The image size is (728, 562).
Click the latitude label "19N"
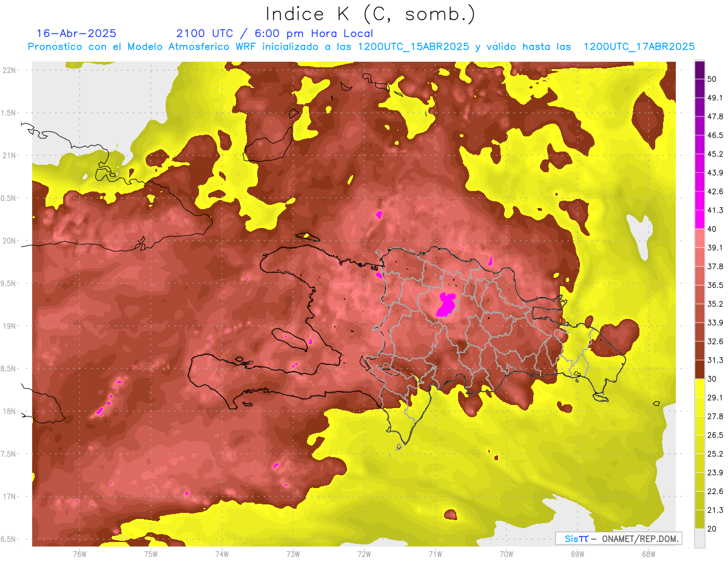click(10, 326)
